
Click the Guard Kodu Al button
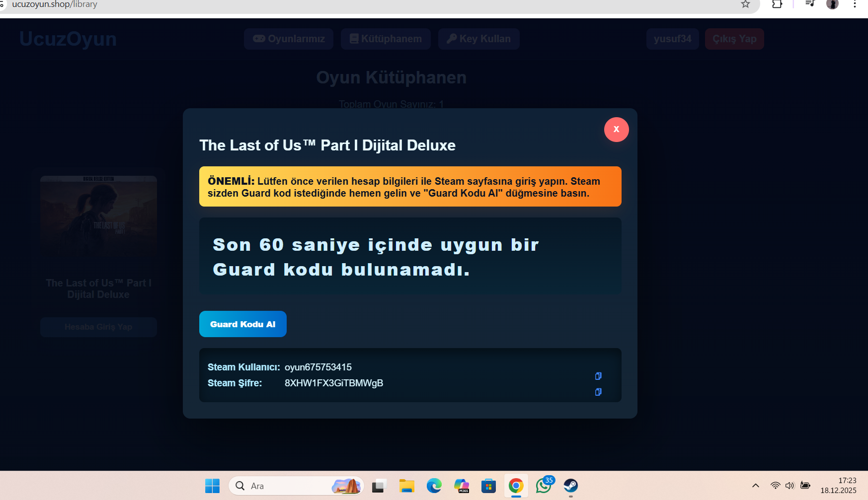(x=243, y=324)
